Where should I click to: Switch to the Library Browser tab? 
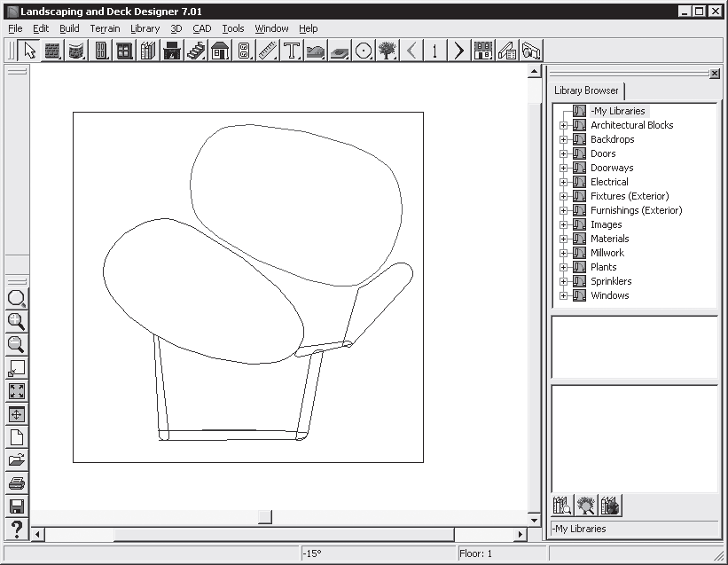coord(586,90)
